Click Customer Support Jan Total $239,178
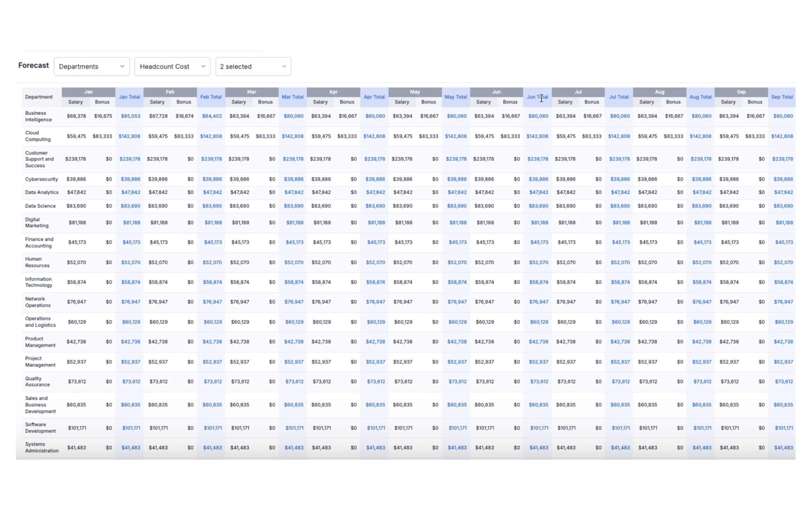The height and width of the screenshot is (508, 812). point(130,159)
